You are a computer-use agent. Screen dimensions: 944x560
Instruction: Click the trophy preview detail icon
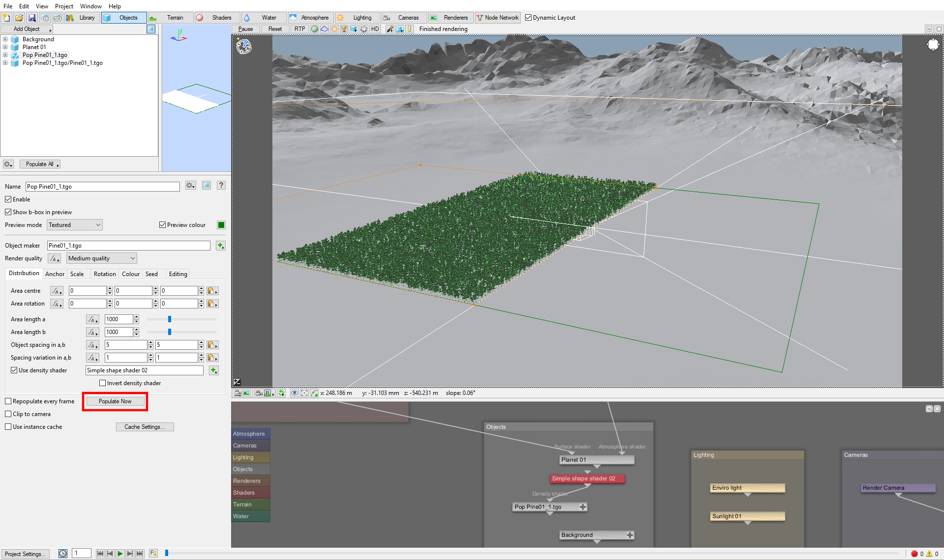click(x=344, y=29)
